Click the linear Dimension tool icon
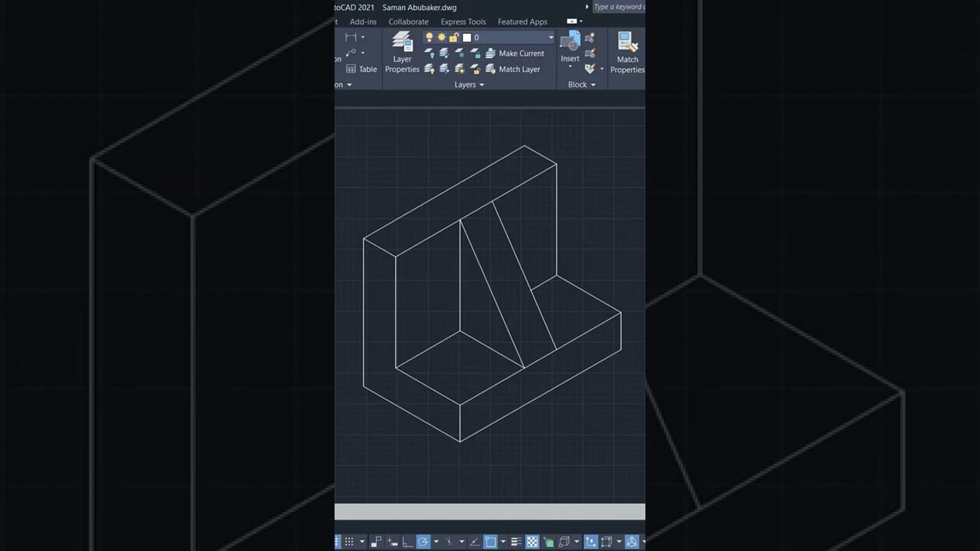This screenshot has height=551, width=980. [x=351, y=37]
